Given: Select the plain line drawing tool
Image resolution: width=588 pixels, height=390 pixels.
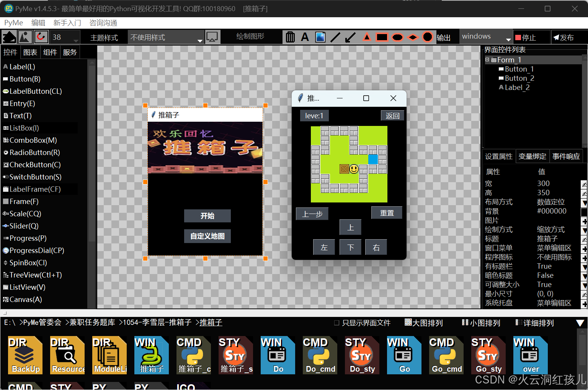Looking at the screenshot, I should tap(335, 37).
